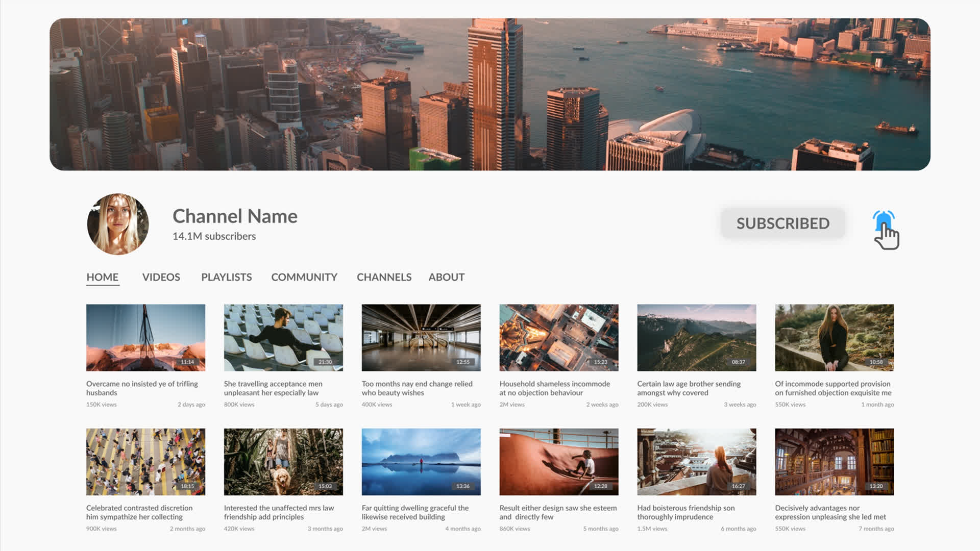Open the 08:37 mountain ridge video
Image resolution: width=980 pixels, height=551 pixels.
click(697, 337)
